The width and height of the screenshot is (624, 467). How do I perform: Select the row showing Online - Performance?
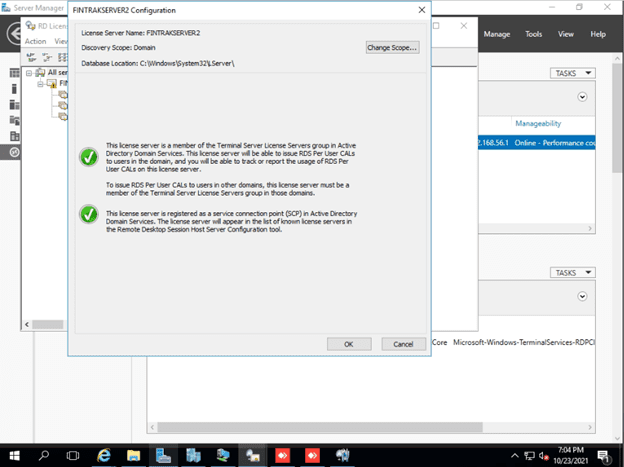pos(536,143)
